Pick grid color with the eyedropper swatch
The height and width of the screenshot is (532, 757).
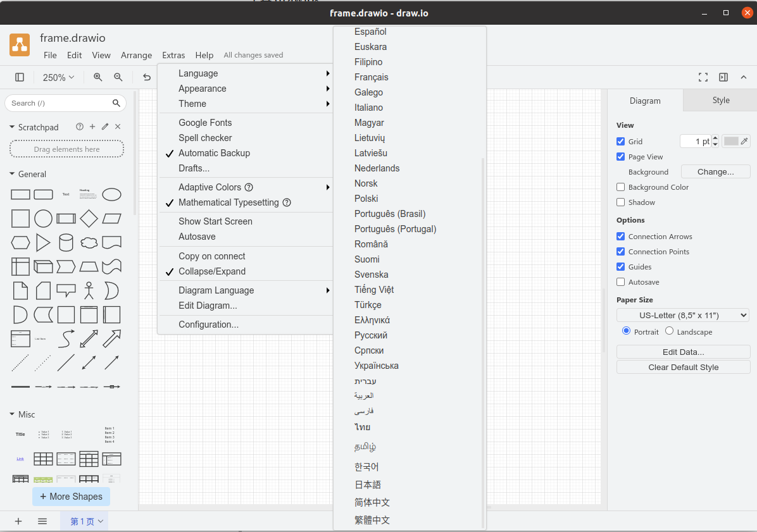point(735,141)
